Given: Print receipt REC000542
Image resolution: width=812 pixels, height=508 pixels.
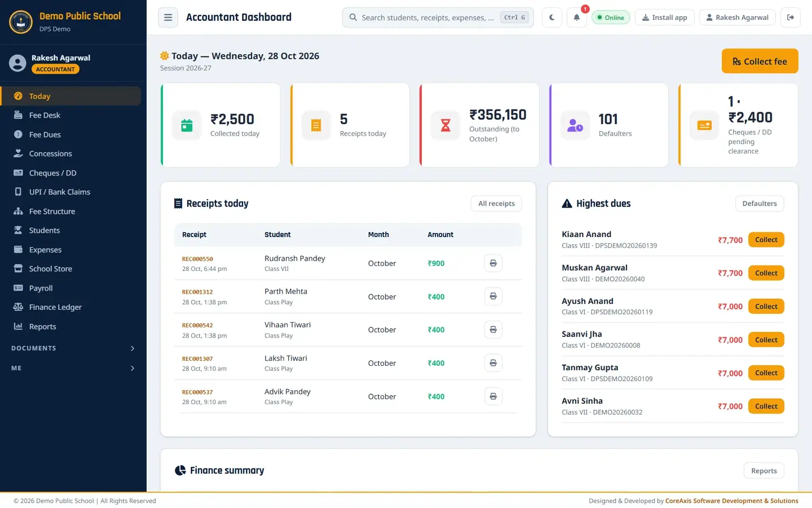Looking at the screenshot, I should point(493,330).
